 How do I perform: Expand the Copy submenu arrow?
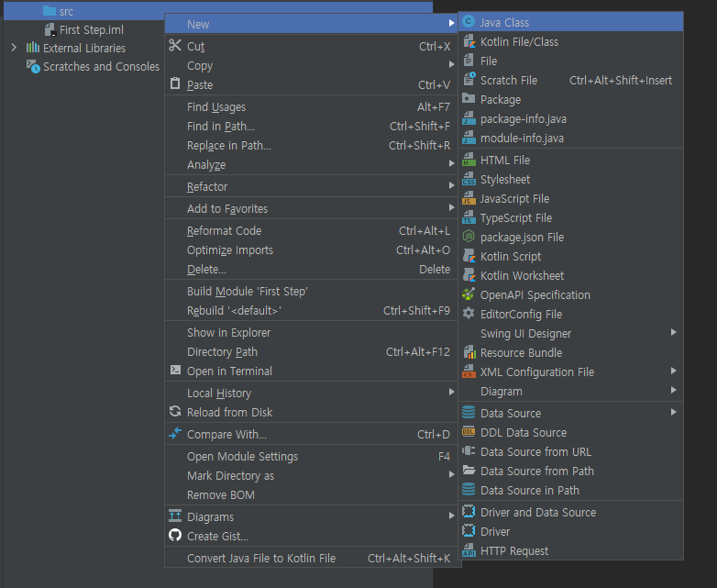tap(451, 64)
